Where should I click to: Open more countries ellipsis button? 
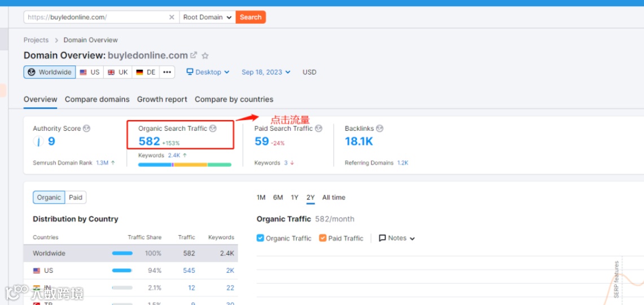tap(167, 72)
